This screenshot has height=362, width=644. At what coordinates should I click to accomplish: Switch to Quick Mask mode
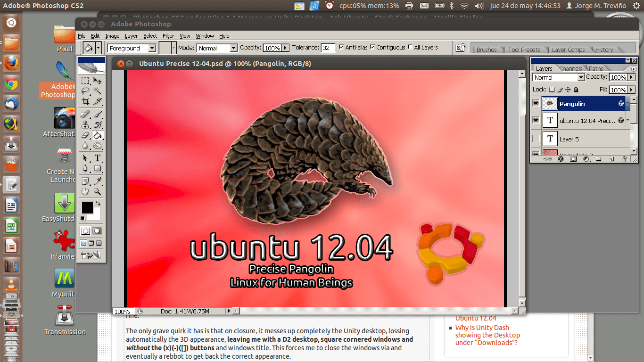tap(97, 231)
